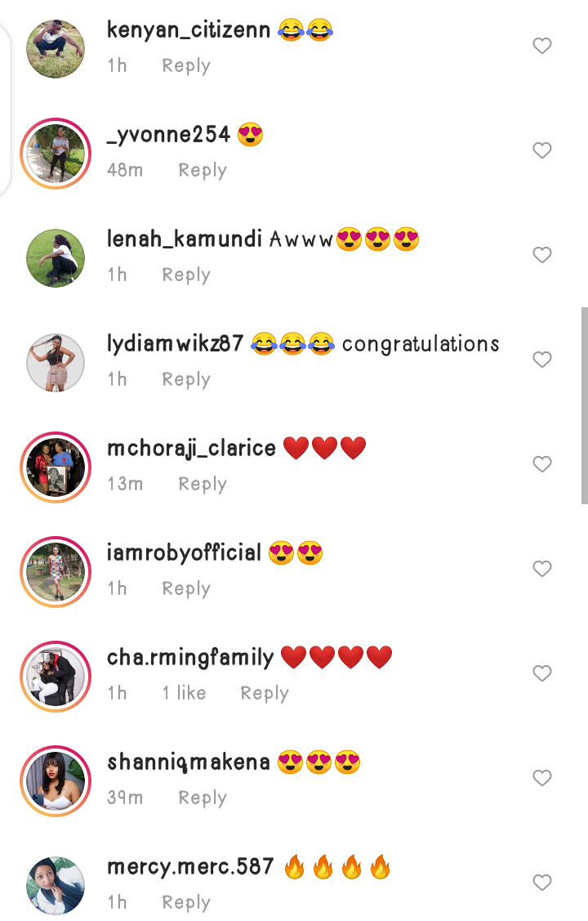Open iamrobyofficial username link
This screenshot has height=921, width=588.
184,552
